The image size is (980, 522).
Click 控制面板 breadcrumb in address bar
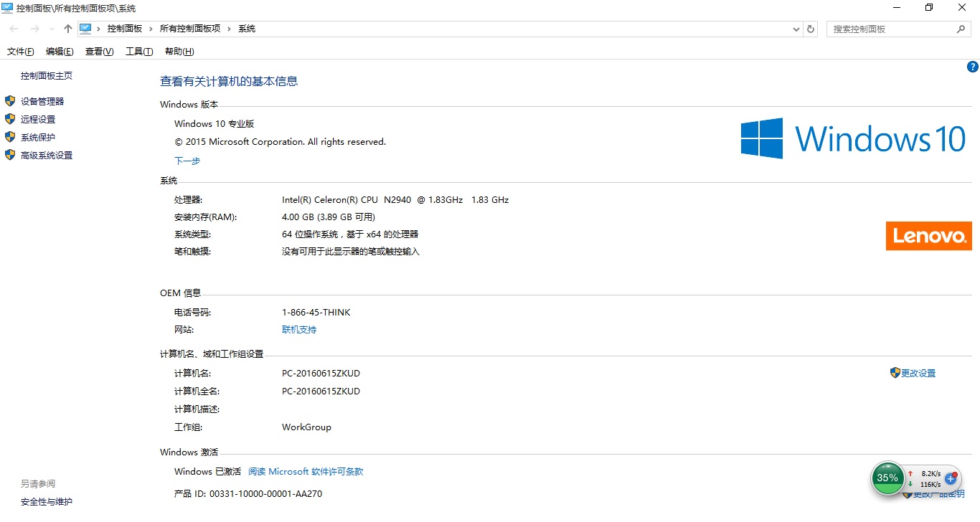pyautogui.click(x=125, y=29)
